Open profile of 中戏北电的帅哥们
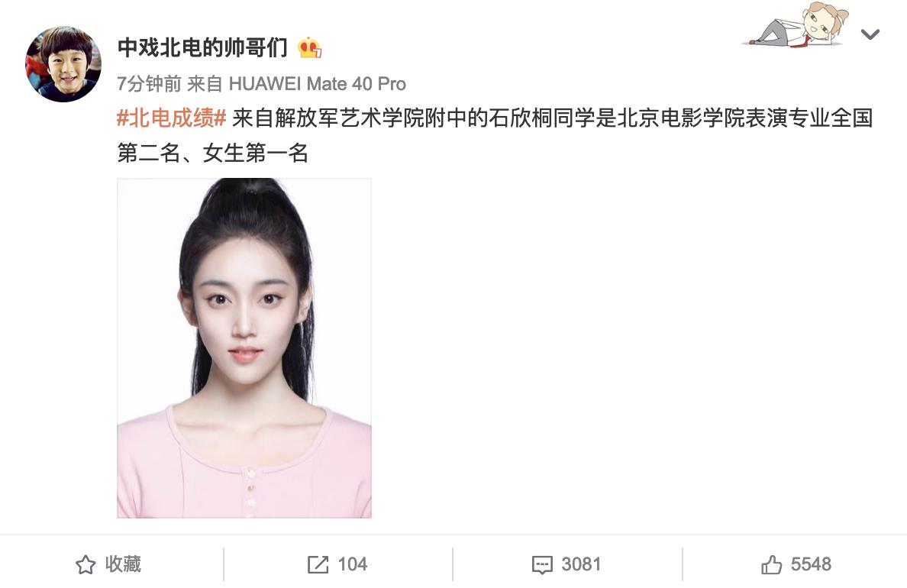Image resolution: width=907 pixels, height=588 pixels. [x=202, y=47]
